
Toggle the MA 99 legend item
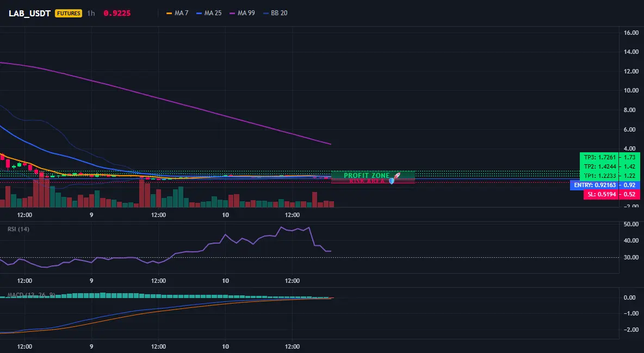click(243, 13)
